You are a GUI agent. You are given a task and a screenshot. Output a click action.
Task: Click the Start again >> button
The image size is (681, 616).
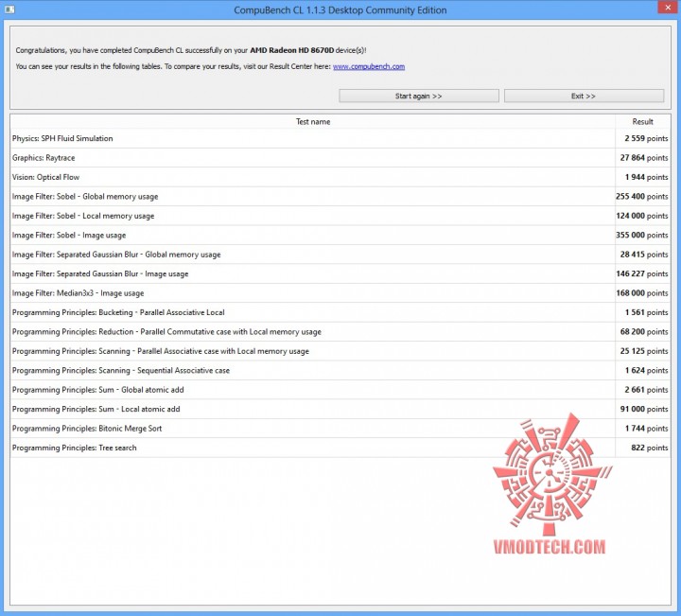[419, 96]
